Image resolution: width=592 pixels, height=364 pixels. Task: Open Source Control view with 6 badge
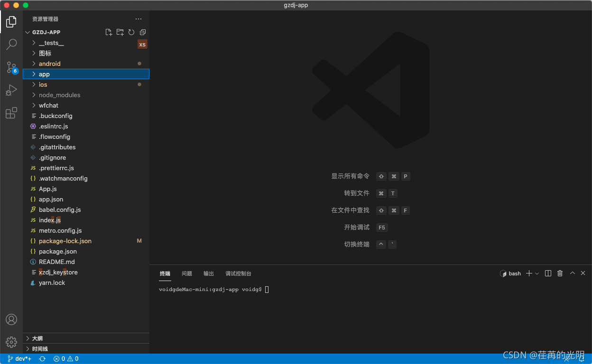point(11,67)
